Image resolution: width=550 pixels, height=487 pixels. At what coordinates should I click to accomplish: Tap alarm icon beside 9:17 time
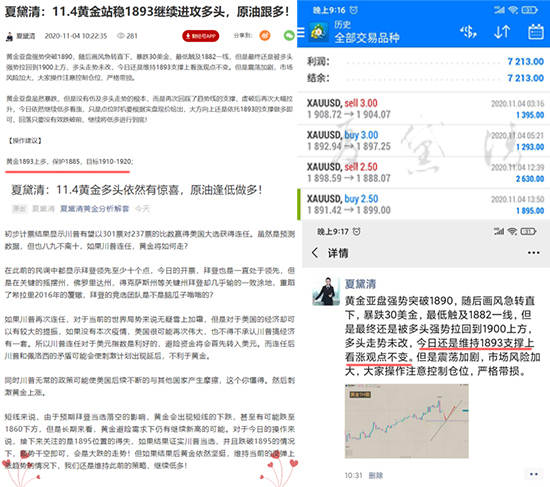pos(356,232)
